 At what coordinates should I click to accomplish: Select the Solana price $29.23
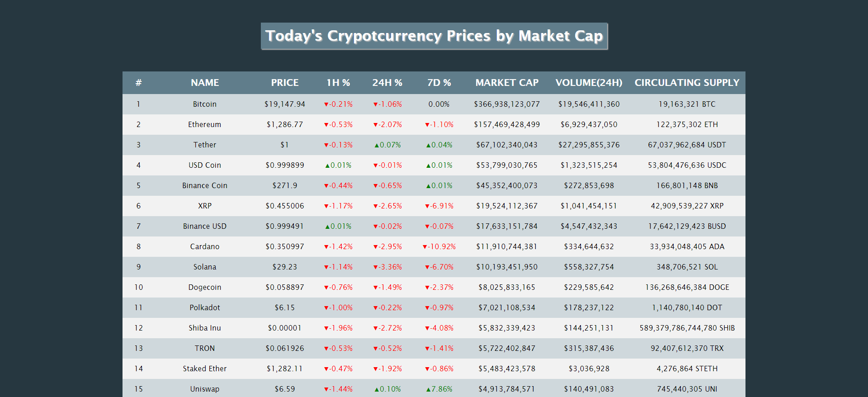(x=285, y=267)
